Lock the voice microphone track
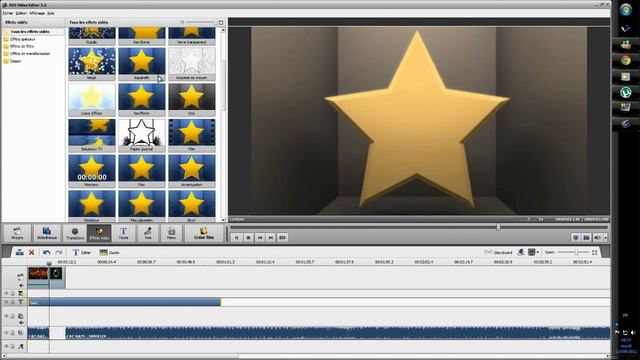This screenshot has height=360, width=640. (x=13, y=346)
